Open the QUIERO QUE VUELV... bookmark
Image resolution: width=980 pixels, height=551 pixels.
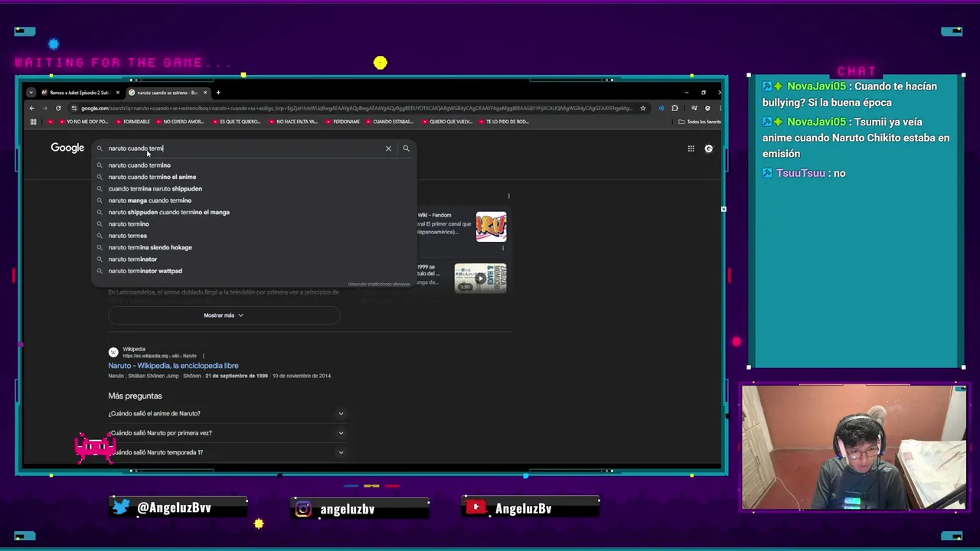pyautogui.click(x=446, y=122)
